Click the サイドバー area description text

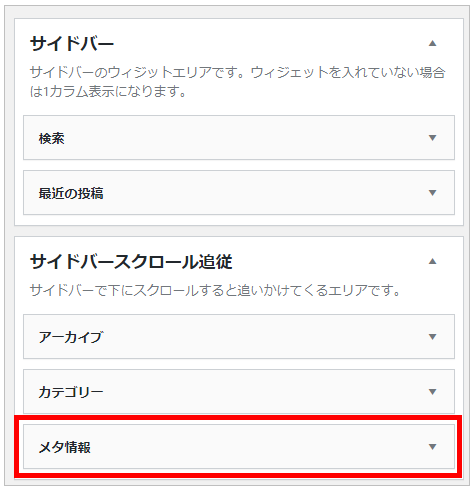[x=237, y=82]
